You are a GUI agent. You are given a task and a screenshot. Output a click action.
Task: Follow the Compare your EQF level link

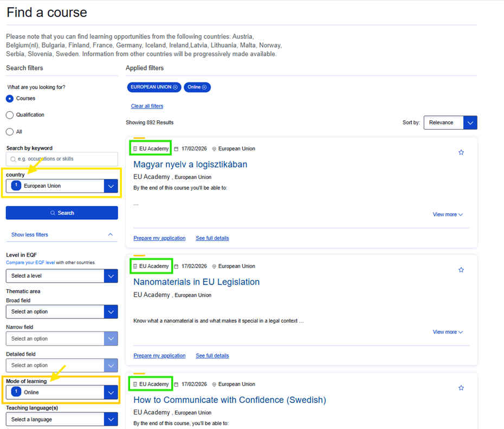click(x=30, y=262)
